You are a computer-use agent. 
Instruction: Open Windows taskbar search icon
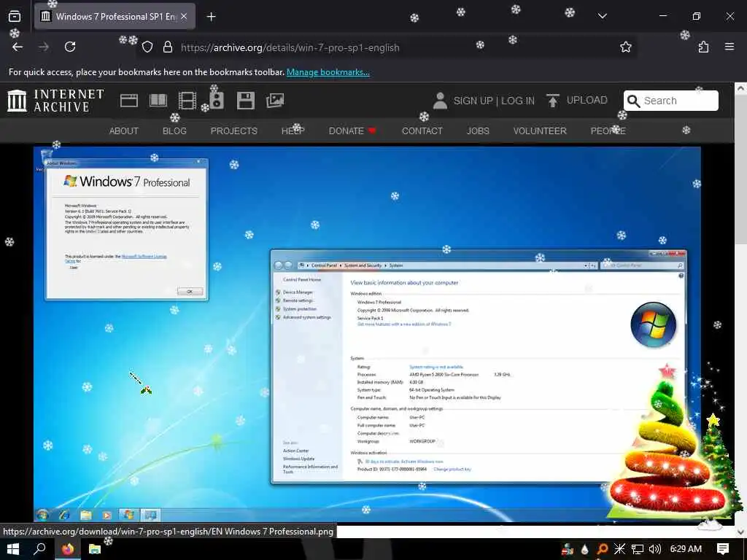(x=40, y=549)
